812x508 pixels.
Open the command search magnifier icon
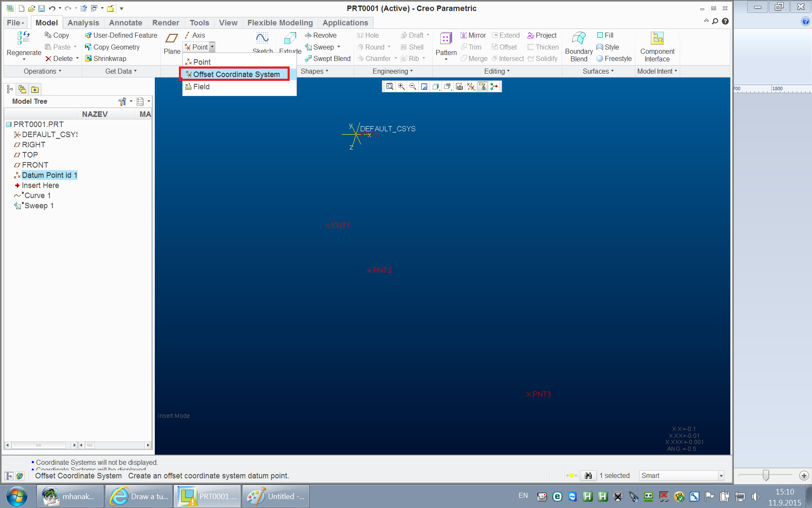(715, 21)
